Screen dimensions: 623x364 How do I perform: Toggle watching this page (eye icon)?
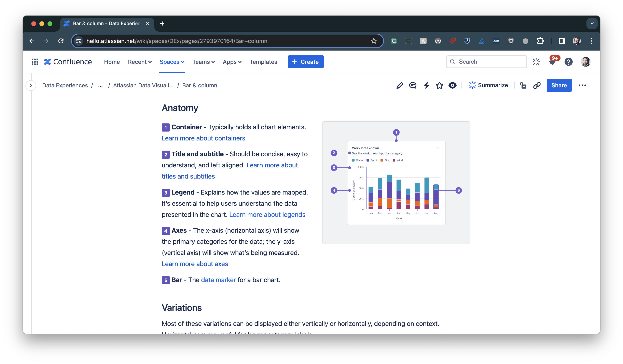pyautogui.click(x=452, y=86)
